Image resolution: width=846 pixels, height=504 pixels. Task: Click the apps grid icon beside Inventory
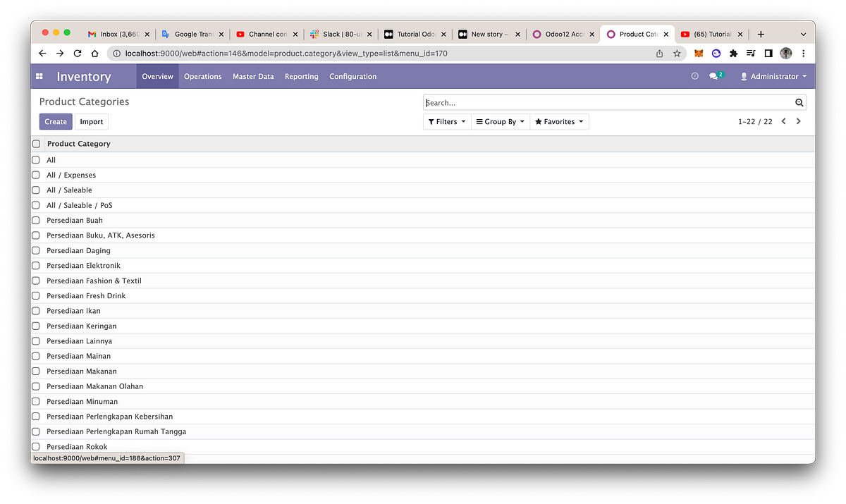tap(39, 76)
